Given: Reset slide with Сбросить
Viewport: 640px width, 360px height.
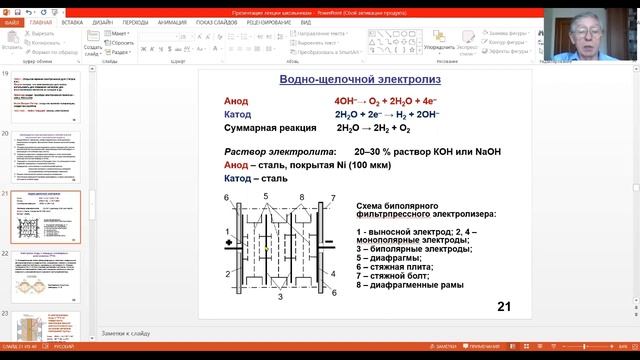Looking at the screenshot, I should click(119, 43).
